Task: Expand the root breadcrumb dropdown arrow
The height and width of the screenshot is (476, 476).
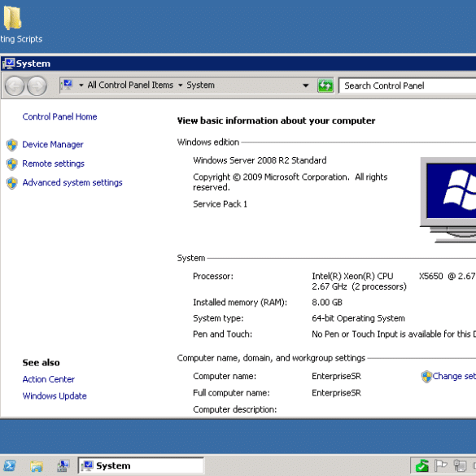Action: 81,85
